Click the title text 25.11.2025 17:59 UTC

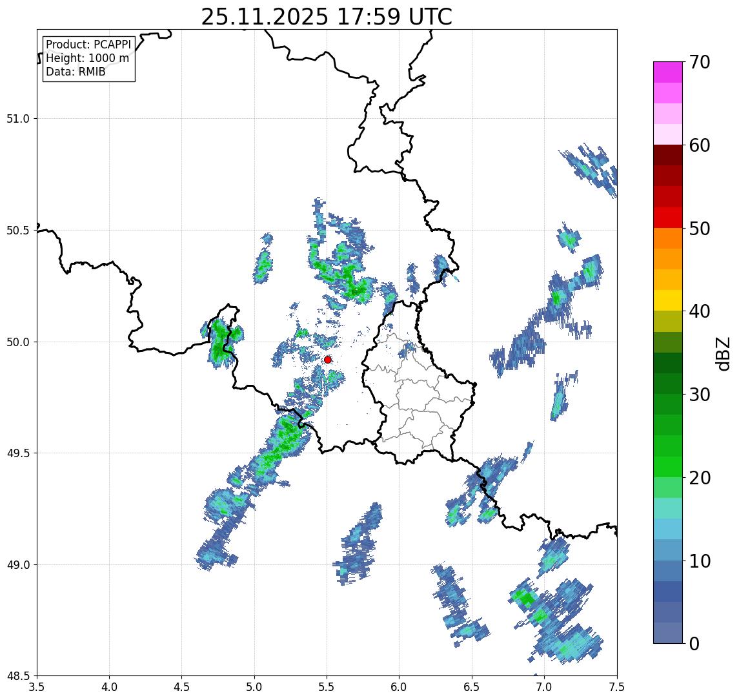327,17
